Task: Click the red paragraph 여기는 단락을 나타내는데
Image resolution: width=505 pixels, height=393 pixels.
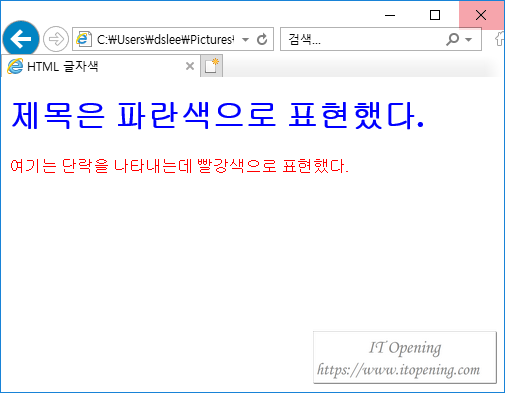Action: tap(101, 166)
